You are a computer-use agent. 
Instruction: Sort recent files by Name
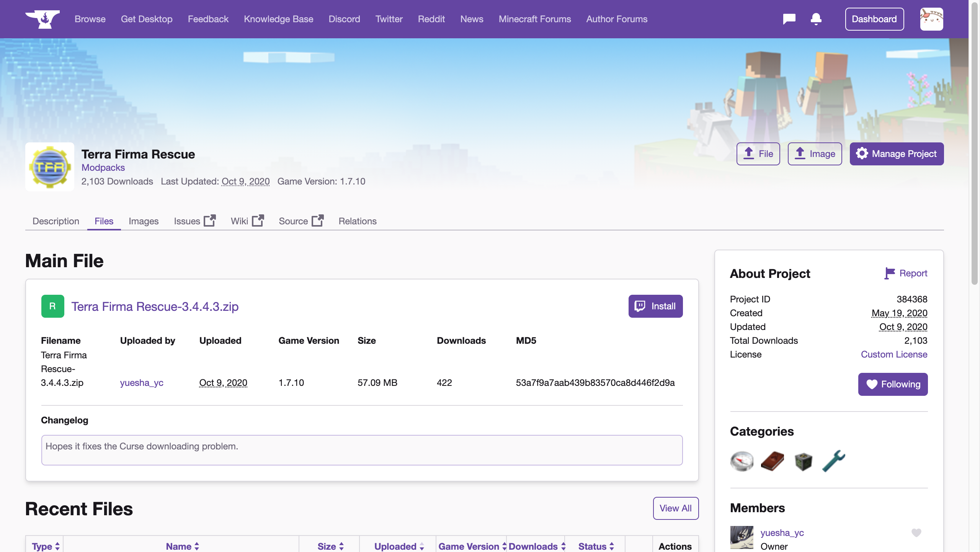tap(183, 546)
